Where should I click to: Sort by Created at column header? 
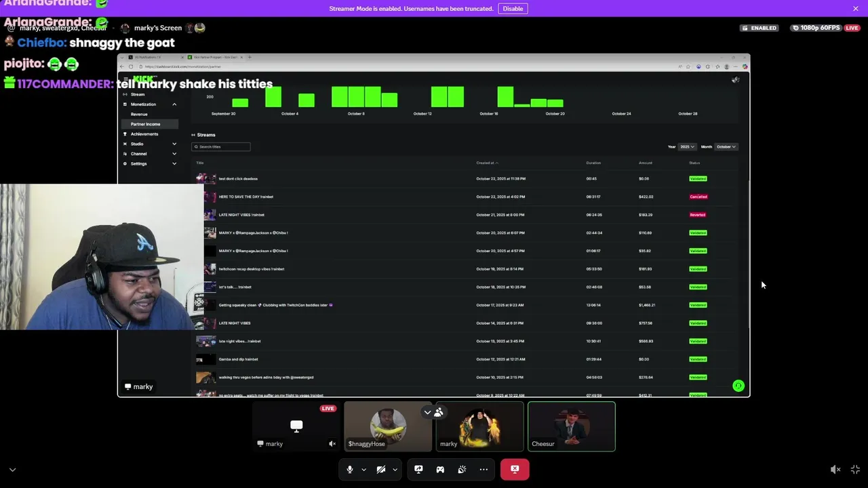click(487, 163)
